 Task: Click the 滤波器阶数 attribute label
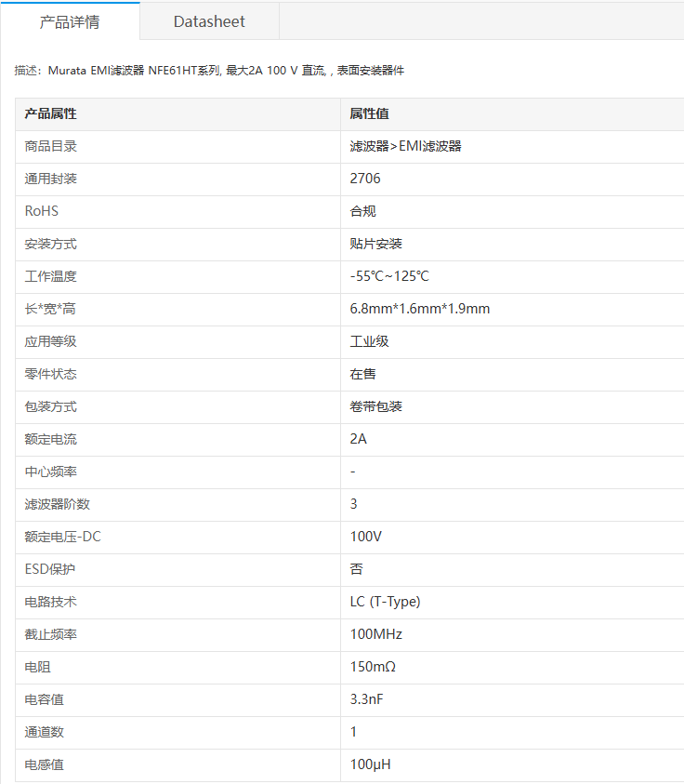[x=57, y=504]
